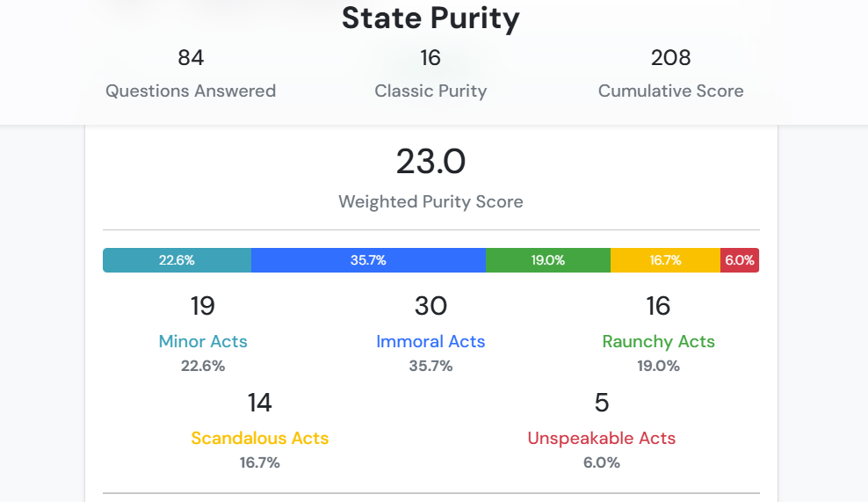Click the State Purity heading

[430, 18]
